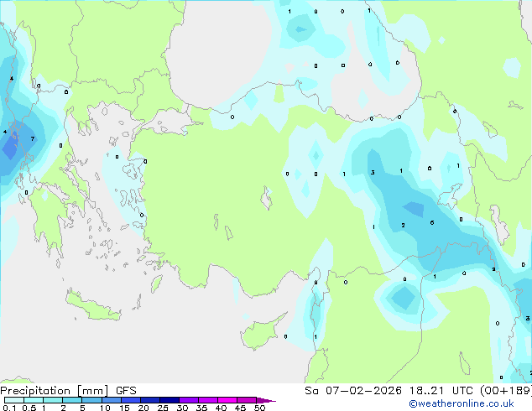Click the 'Sa' weekday abbreviation in the footer
The height and width of the screenshot is (411, 532).
(311, 391)
